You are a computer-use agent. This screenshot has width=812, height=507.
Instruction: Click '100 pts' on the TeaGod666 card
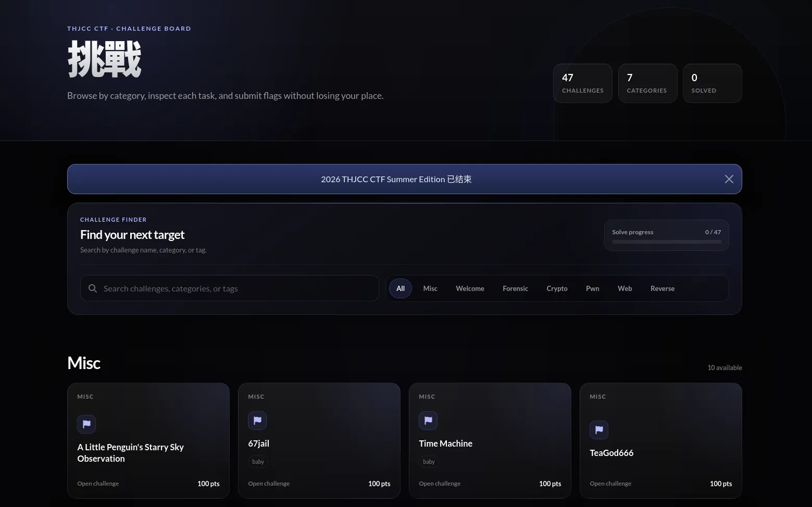pos(721,484)
